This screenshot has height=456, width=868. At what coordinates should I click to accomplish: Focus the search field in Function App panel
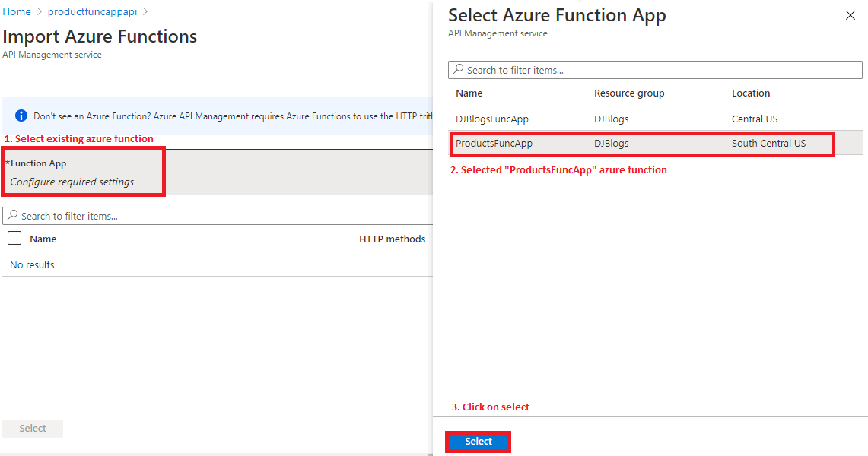pos(655,70)
